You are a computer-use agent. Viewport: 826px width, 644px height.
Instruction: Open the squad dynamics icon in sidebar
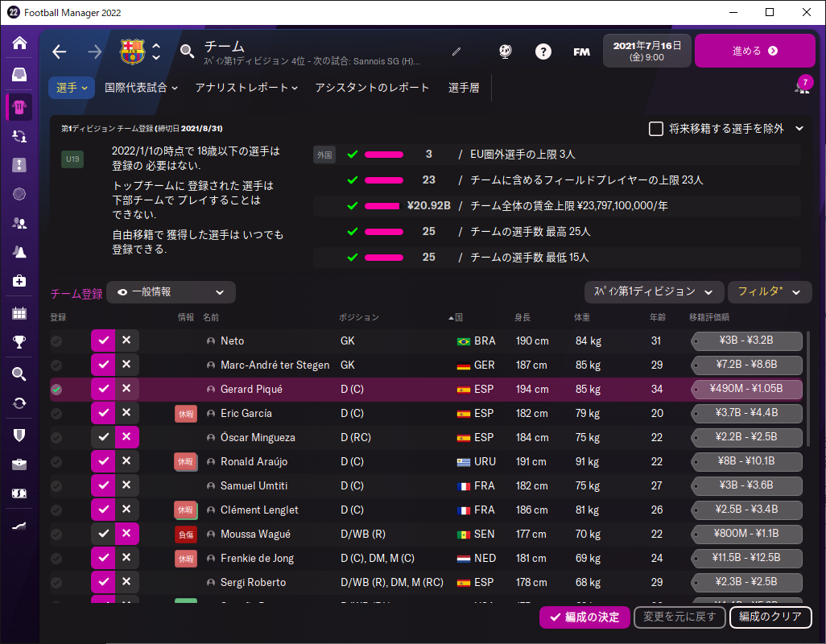(x=19, y=136)
